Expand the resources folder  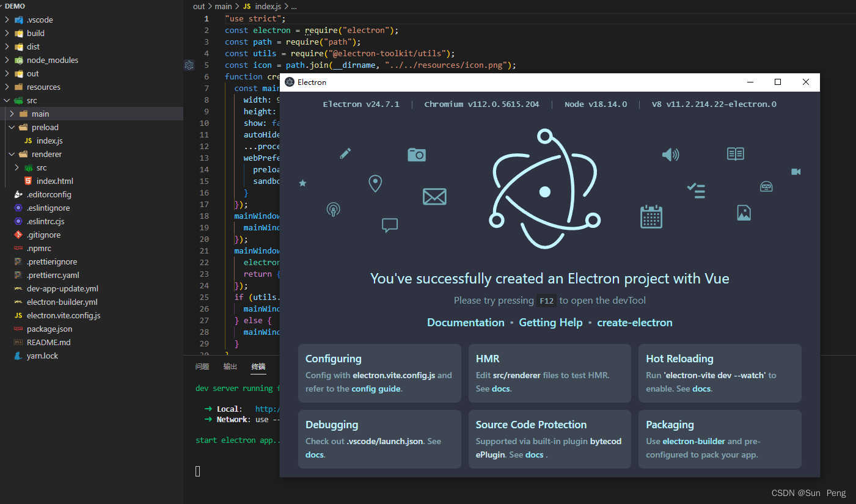[x=7, y=87]
